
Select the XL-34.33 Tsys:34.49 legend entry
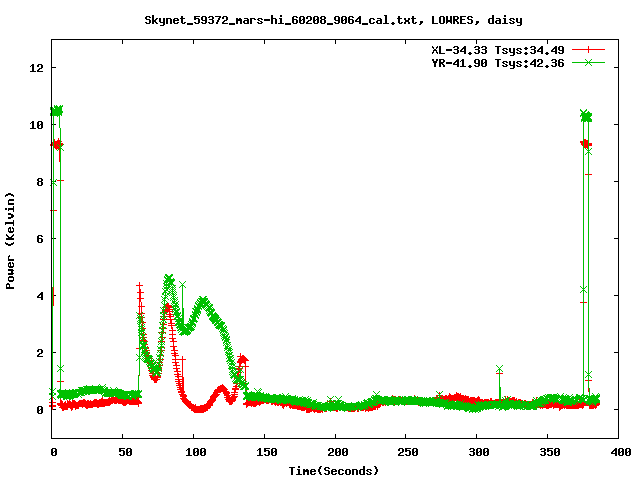point(498,50)
